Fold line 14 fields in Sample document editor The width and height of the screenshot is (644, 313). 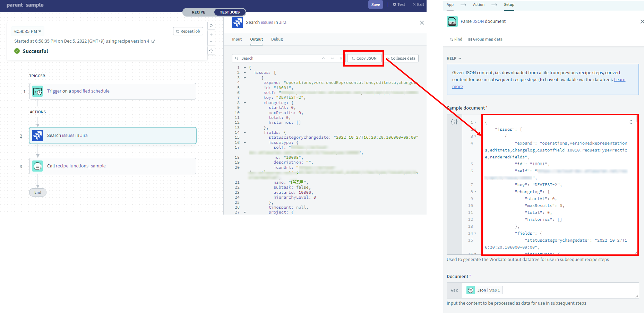pyautogui.click(x=475, y=233)
